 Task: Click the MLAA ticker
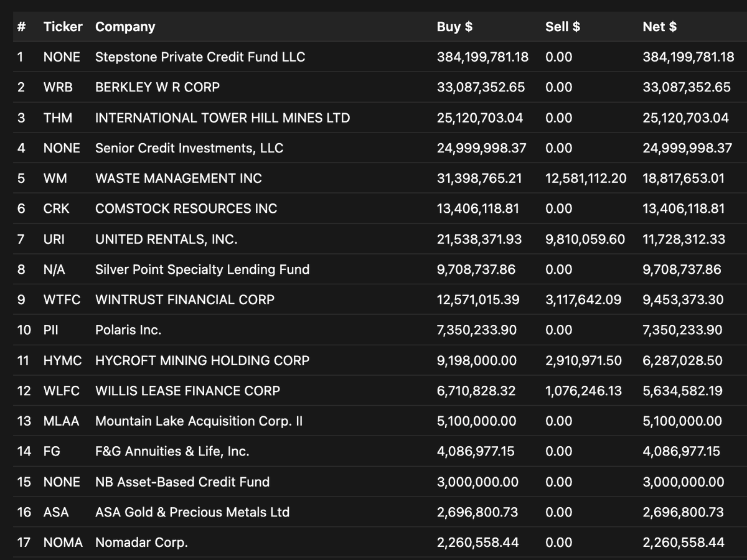tap(62, 421)
